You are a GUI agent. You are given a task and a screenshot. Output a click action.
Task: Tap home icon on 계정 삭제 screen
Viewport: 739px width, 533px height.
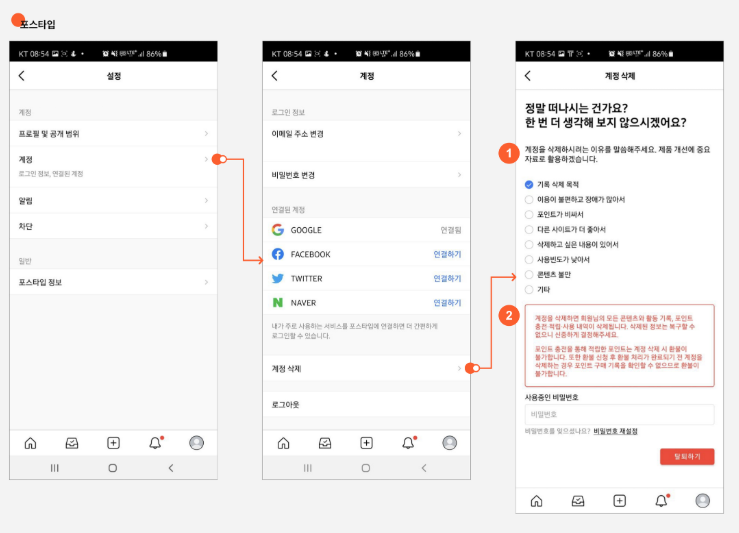click(x=536, y=500)
